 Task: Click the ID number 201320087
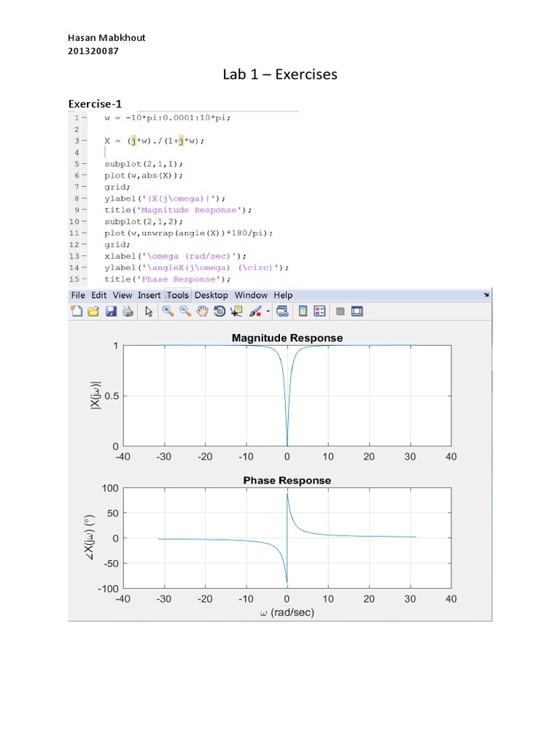click(93, 51)
